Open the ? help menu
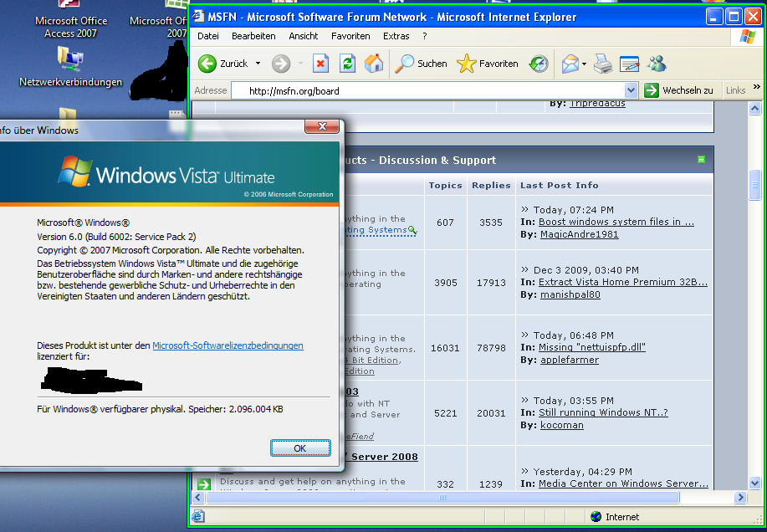Image resolution: width=767 pixels, height=532 pixels. [425, 36]
